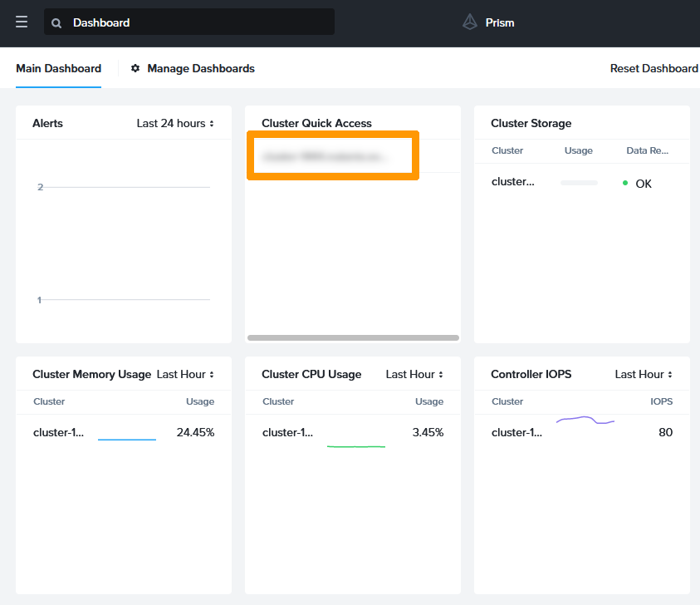The image size is (700, 605).
Task: Click the Reset Dashboard link
Action: tap(653, 69)
